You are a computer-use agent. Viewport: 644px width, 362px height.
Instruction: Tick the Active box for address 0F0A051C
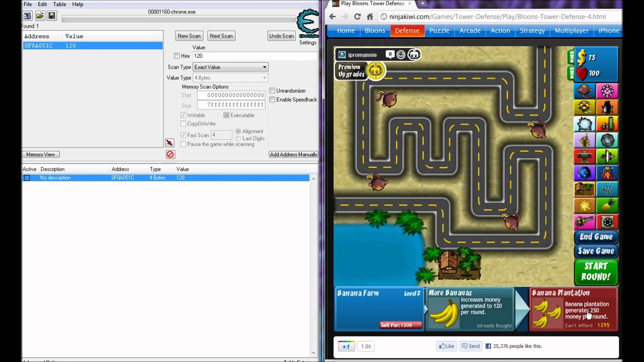point(27,178)
